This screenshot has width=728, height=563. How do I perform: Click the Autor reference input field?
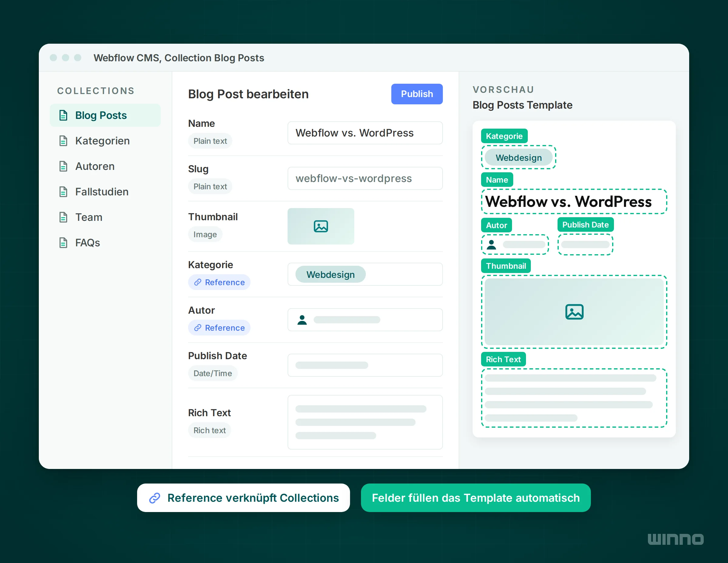tap(365, 320)
